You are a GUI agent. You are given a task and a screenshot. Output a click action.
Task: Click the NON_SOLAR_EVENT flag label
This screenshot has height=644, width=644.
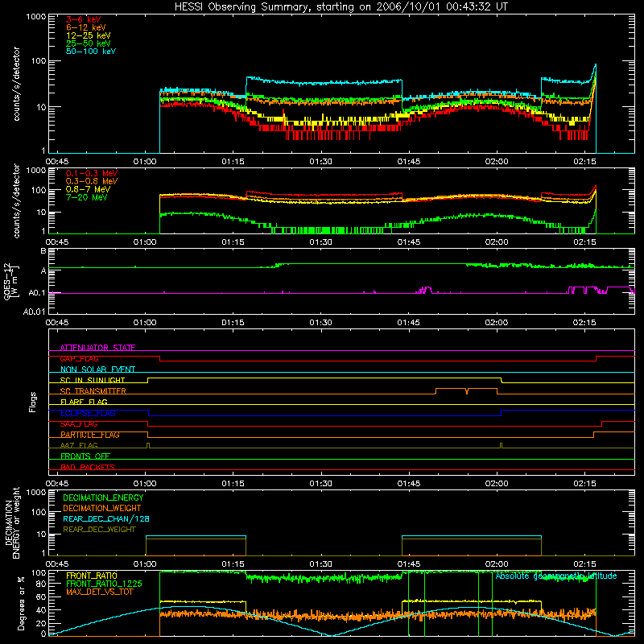pyautogui.click(x=97, y=369)
